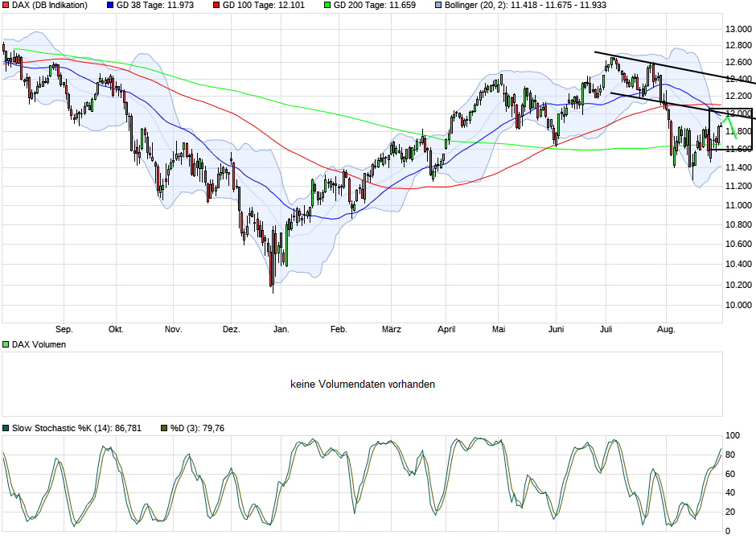Click the olive %D (3) swatch
Screen dimensions: 756x539
[x=164, y=428]
